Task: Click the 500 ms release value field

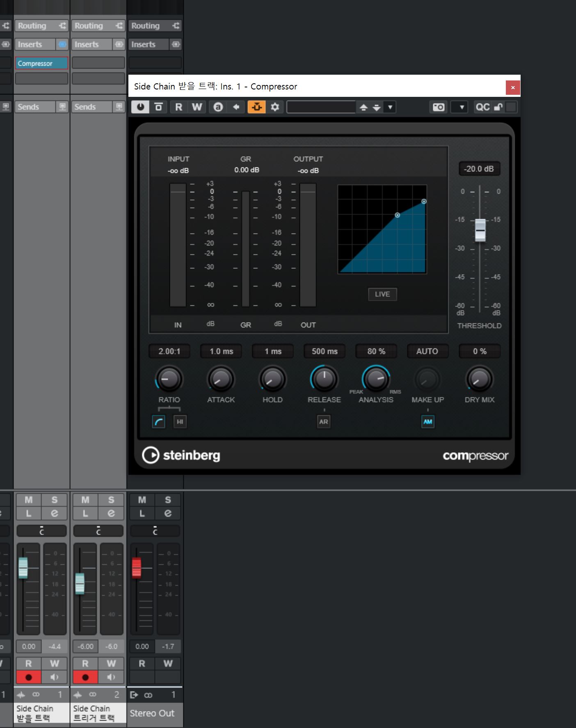Action: [x=325, y=351]
